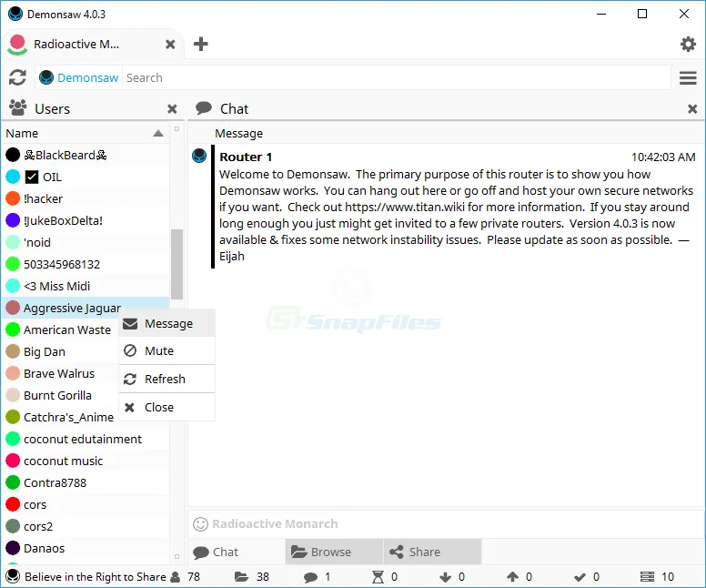
Task: Open emoji smiley picker icon
Action: point(200,524)
